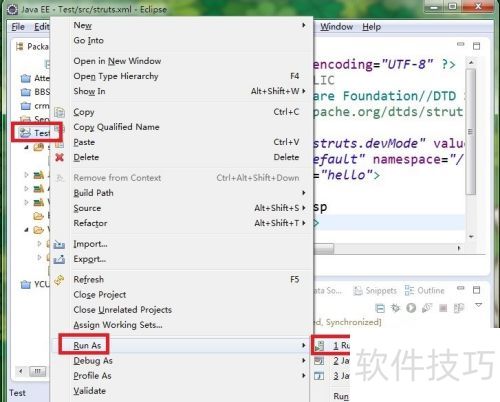The image size is (500, 402).
Task: Start the server in debug mode
Action: pyautogui.click(x=395, y=308)
